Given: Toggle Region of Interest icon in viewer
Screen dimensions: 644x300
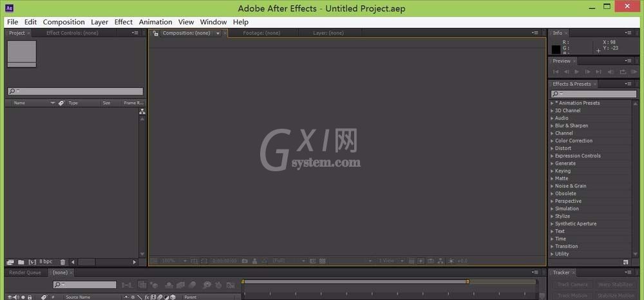Looking at the screenshot, I should 313,261.
